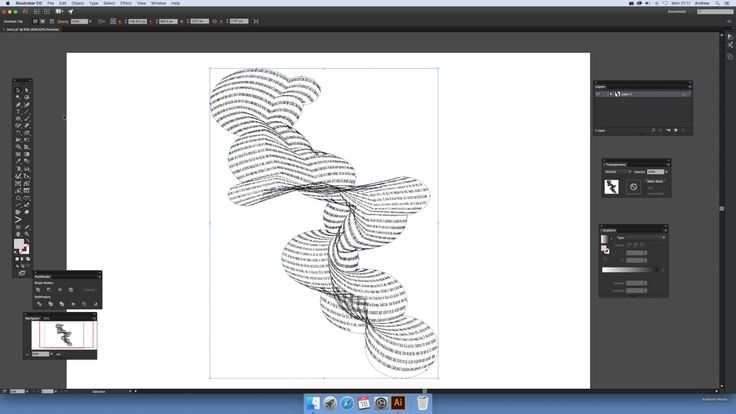Click Exclude in Pathfinder shape modes

pos(71,290)
